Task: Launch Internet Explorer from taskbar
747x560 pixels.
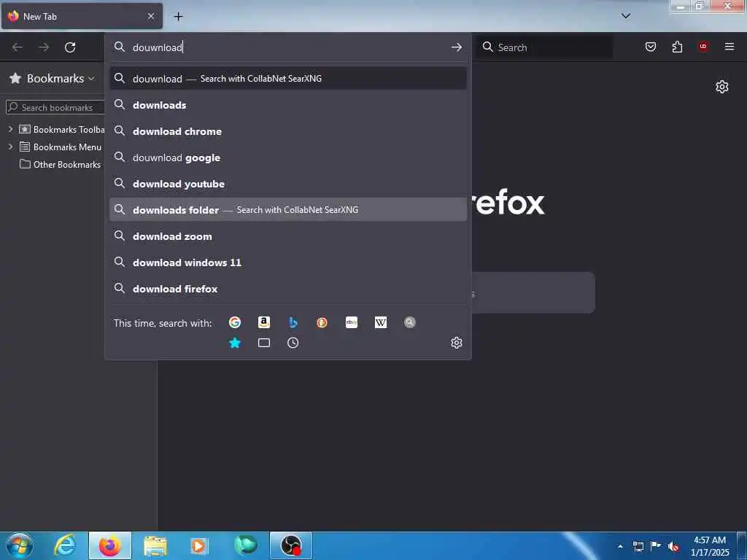Action: click(65, 545)
